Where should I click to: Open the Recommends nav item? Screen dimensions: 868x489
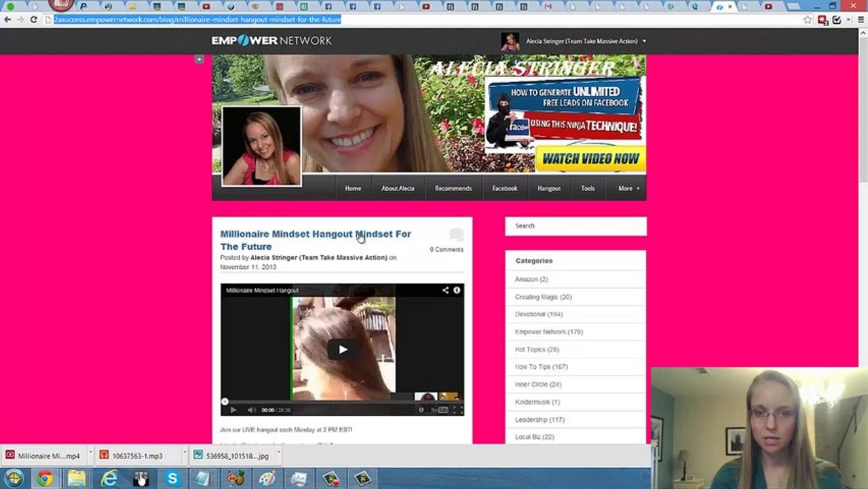pyautogui.click(x=453, y=188)
